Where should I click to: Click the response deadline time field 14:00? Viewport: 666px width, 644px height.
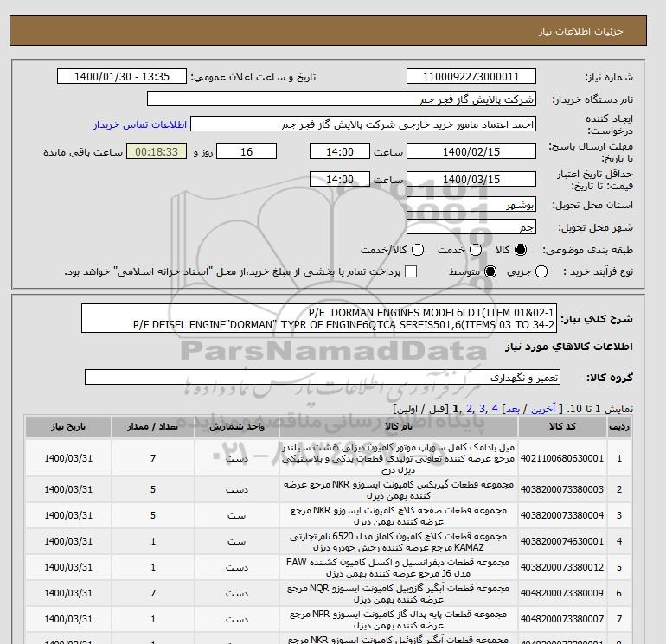340,151
